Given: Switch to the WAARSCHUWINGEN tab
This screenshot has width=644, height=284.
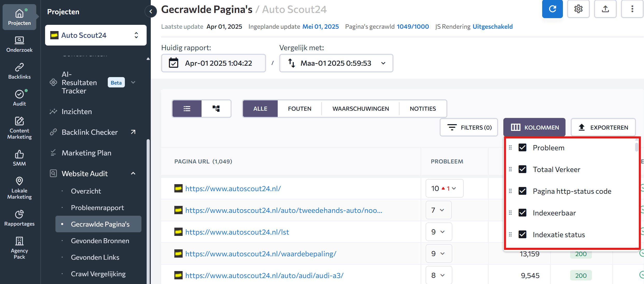Looking at the screenshot, I should 361,109.
